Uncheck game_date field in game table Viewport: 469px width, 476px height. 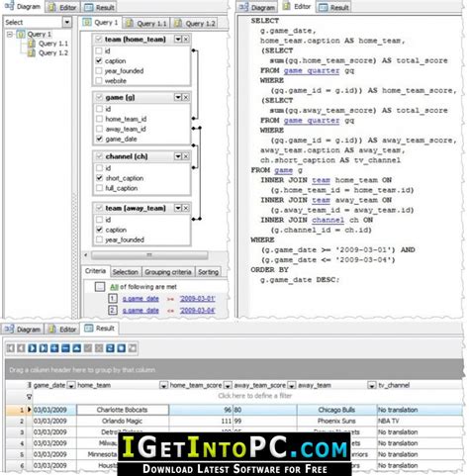[x=99, y=139]
